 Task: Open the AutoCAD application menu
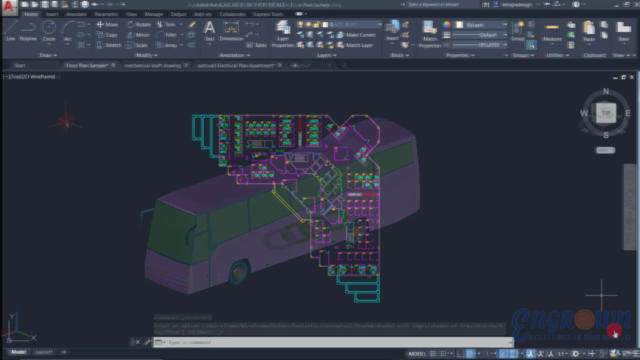pos(9,7)
